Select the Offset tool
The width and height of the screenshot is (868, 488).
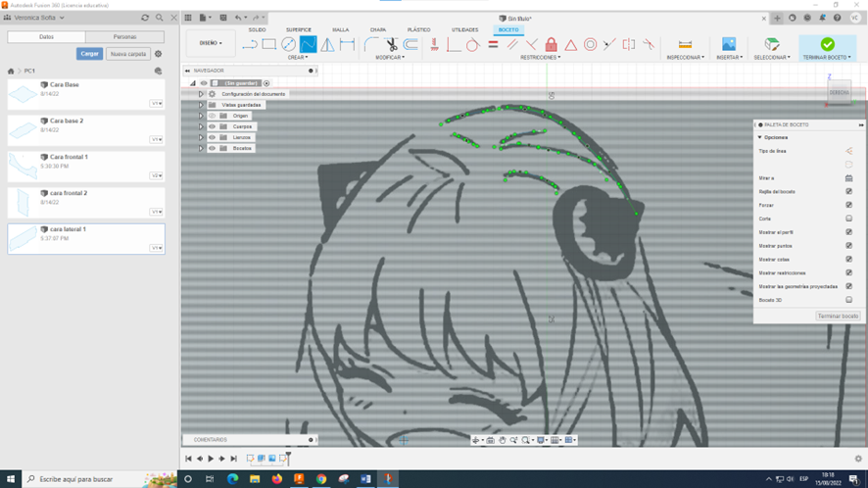click(410, 44)
